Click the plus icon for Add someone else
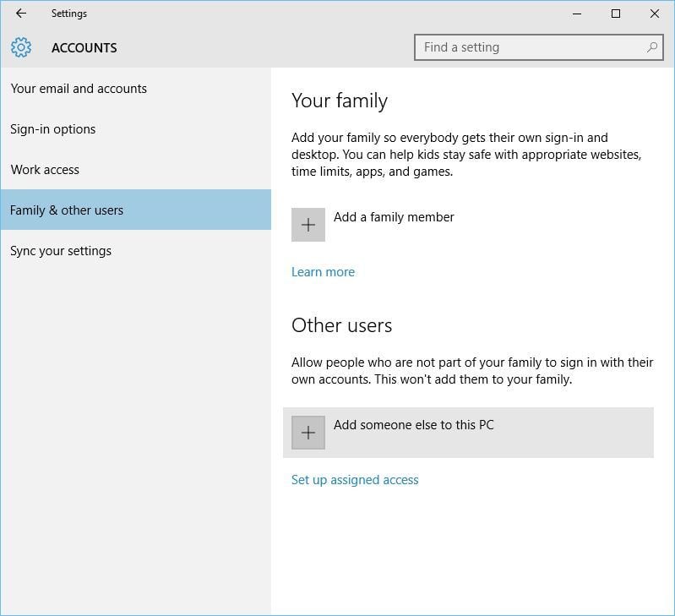Image resolution: width=675 pixels, height=616 pixels. (x=308, y=433)
